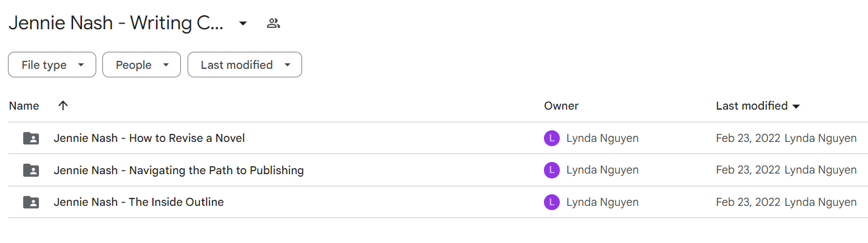
Task: Open Jennie Nash - Navigating the Path to Publishing
Action: tap(178, 171)
